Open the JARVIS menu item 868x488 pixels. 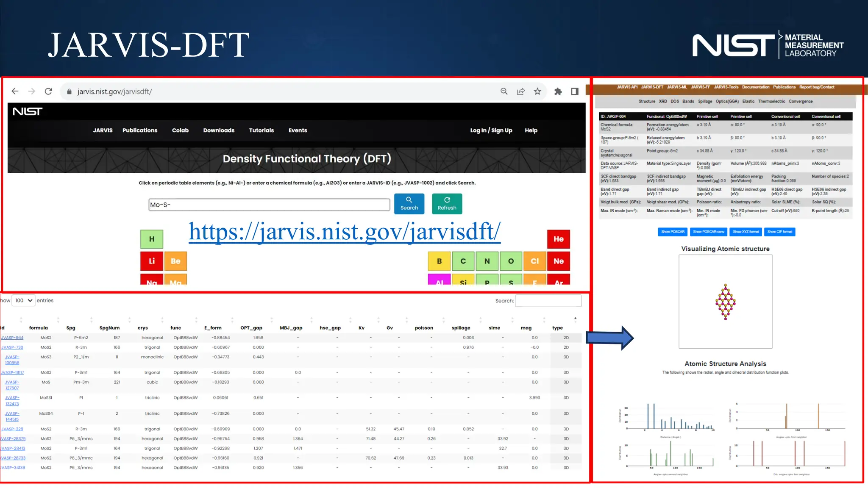coord(103,130)
